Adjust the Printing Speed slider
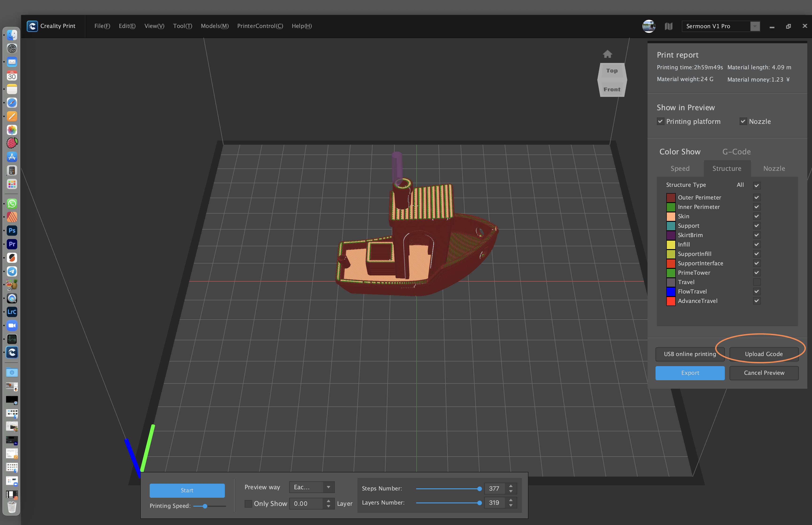The height and width of the screenshot is (525, 812). coord(205,506)
